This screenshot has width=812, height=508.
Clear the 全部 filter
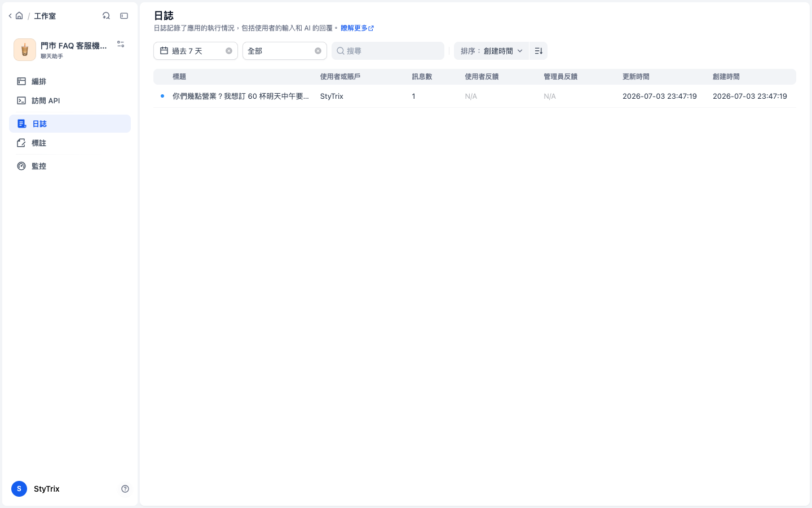click(318, 51)
